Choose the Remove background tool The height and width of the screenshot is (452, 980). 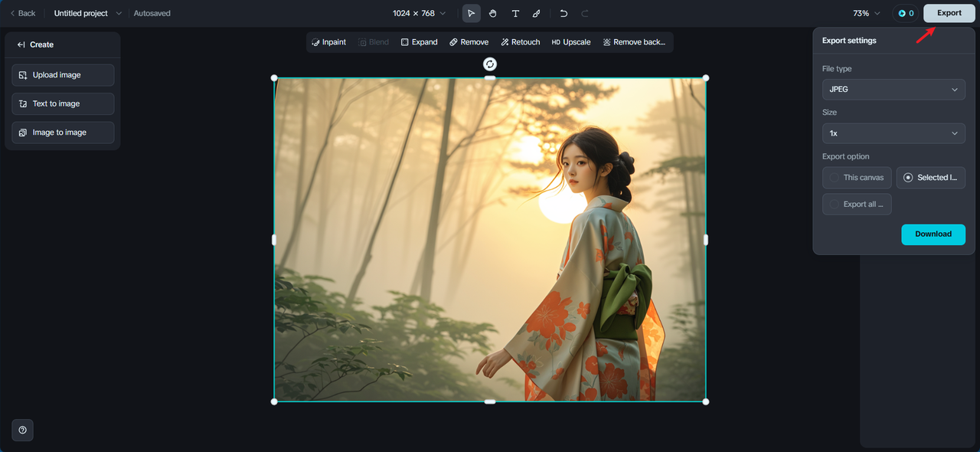coord(634,42)
